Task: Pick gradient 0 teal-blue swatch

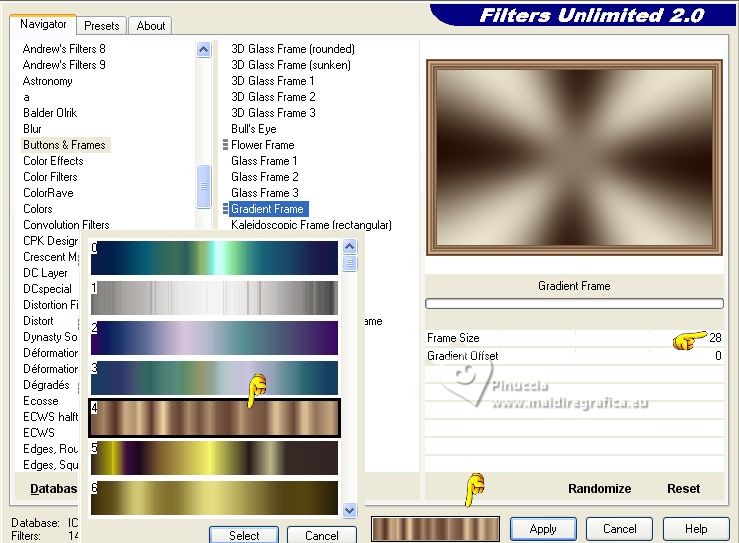Action: (x=214, y=258)
